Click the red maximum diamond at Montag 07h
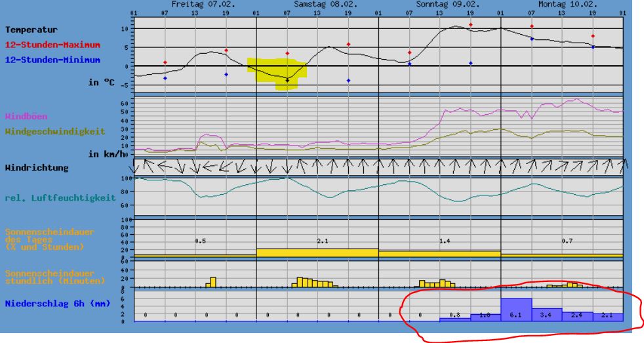 tap(532, 27)
